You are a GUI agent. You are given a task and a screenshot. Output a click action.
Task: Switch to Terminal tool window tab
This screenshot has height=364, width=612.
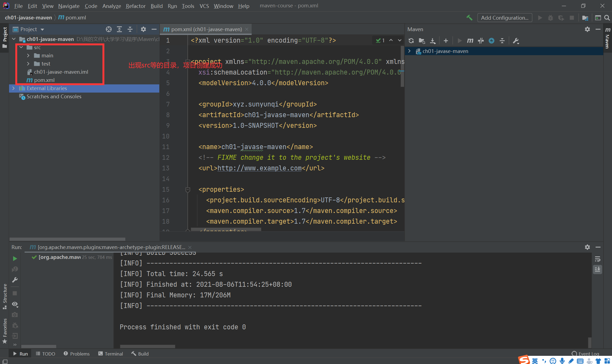point(111,354)
